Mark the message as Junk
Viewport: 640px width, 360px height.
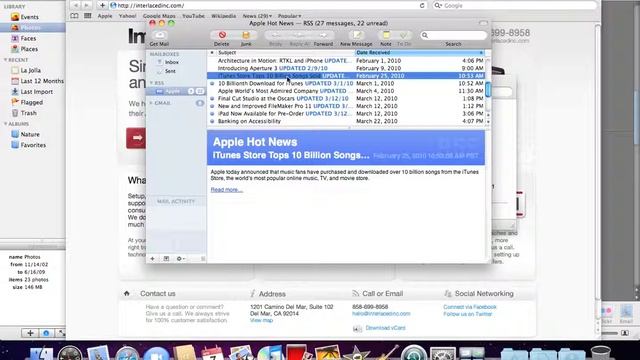pos(246,36)
